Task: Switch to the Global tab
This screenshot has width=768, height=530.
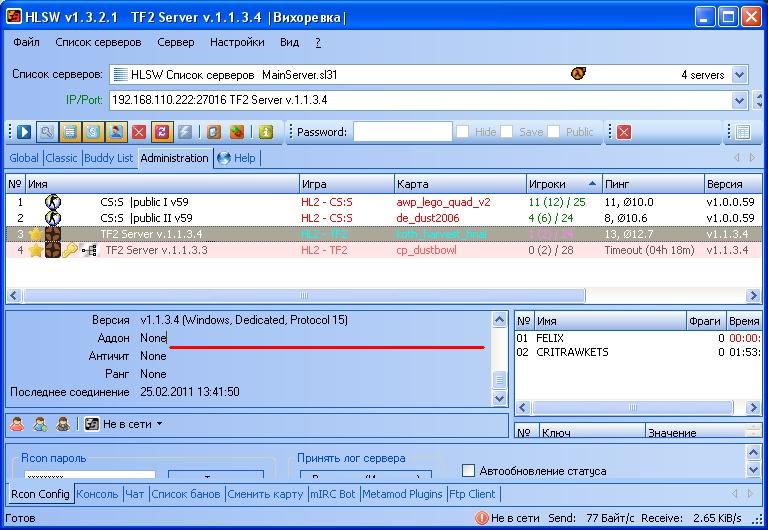Action: coord(24,158)
